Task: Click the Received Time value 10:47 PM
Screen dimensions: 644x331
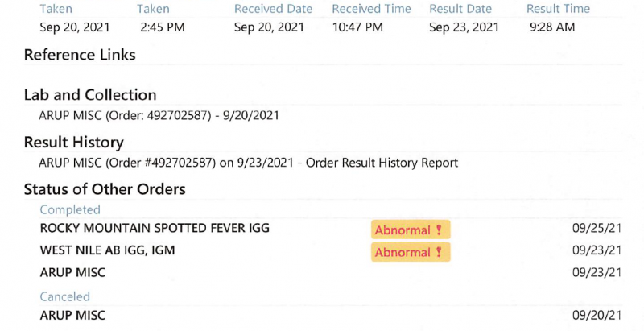Action: (x=357, y=27)
